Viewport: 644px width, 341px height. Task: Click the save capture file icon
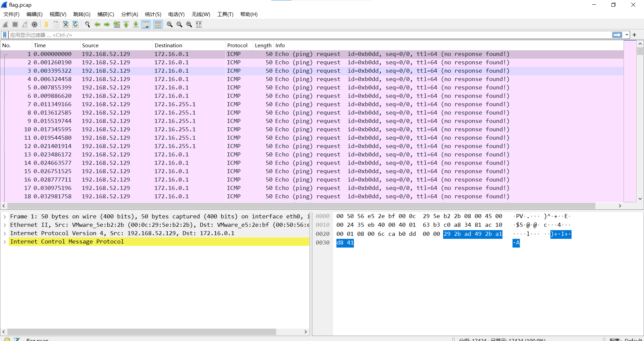click(x=56, y=24)
